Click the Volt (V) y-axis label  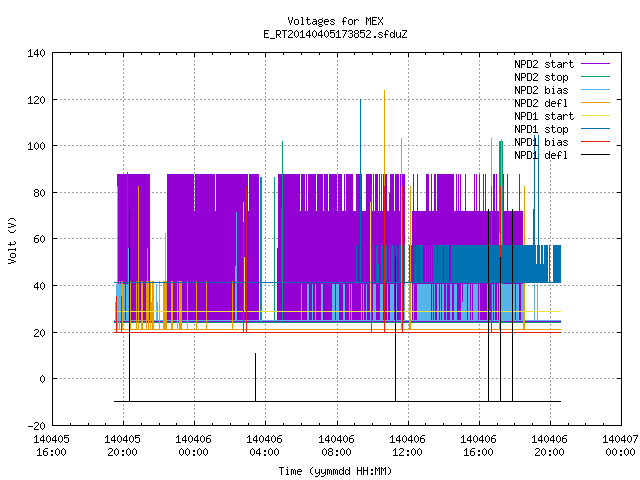pyautogui.click(x=13, y=240)
